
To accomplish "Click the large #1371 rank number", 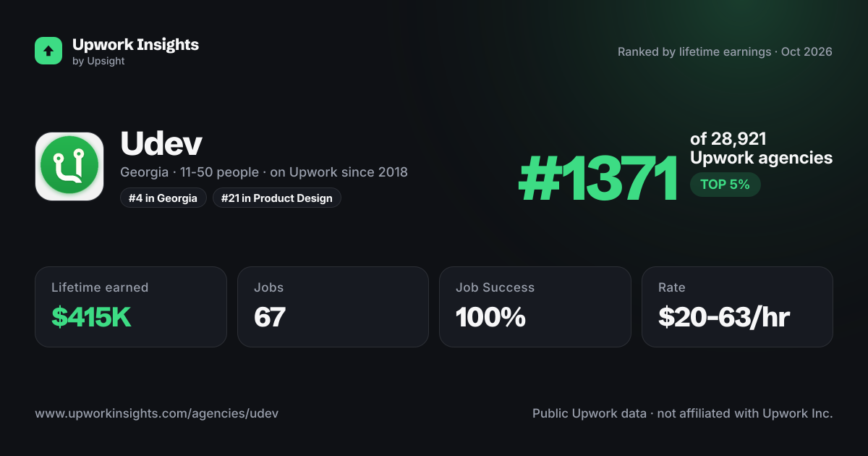I will pyautogui.click(x=597, y=180).
